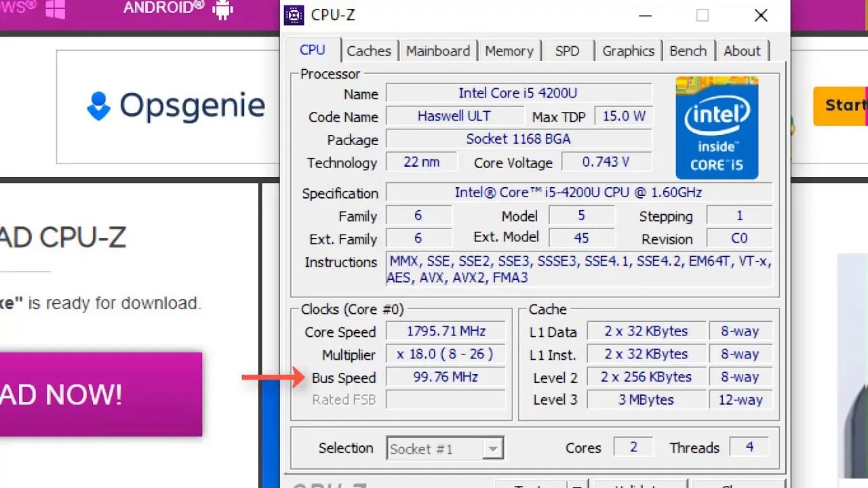The width and height of the screenshot is (868, 488).
Task: Click the Model value 5
Action: click(x=581, y=216)
